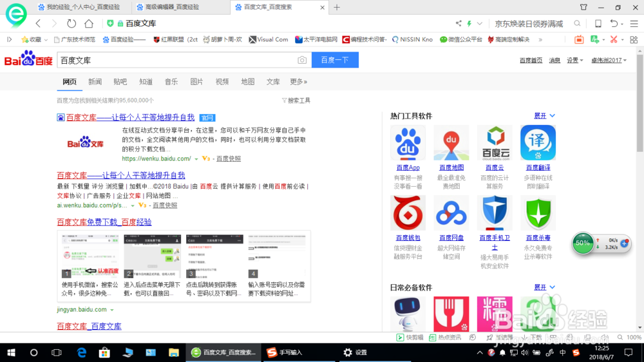
Task: Open File Explorer from taskbar
Action: [x=174, y=352]
